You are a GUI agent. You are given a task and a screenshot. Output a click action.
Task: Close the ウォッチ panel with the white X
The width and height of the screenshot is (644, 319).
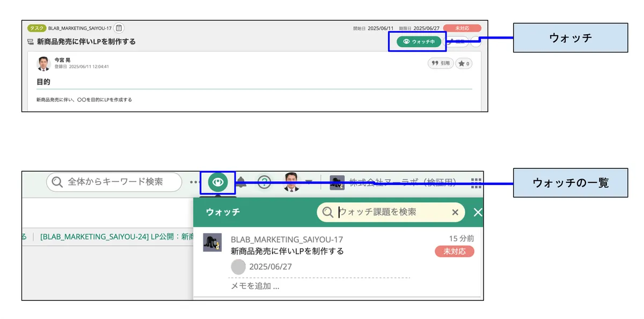478,212
